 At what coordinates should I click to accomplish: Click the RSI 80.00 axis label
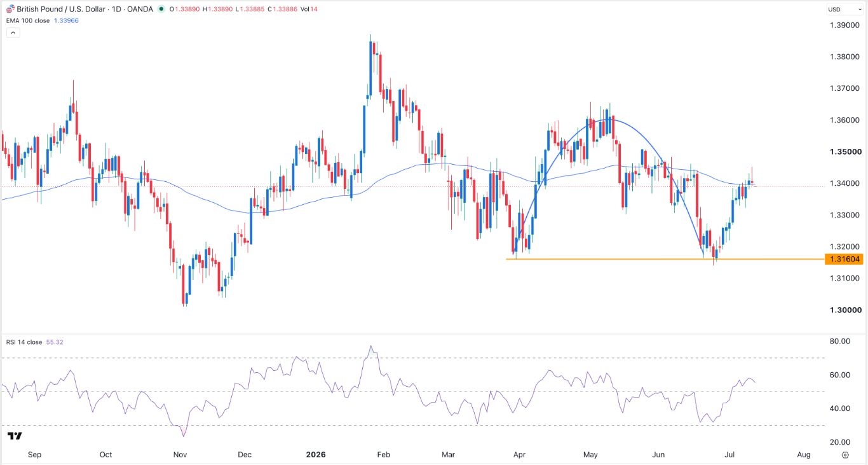click(x=840, y=342)
